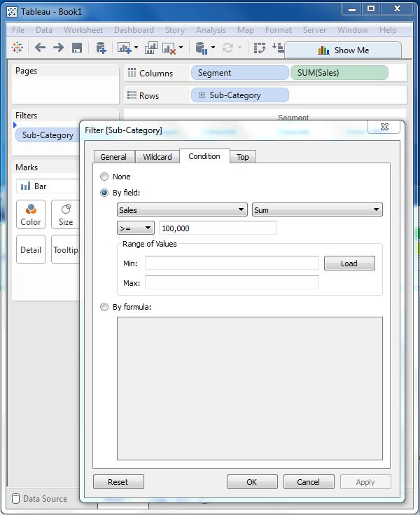420x515 pixels.
Task: Click the Save disk icon
Action: [77, 48]
